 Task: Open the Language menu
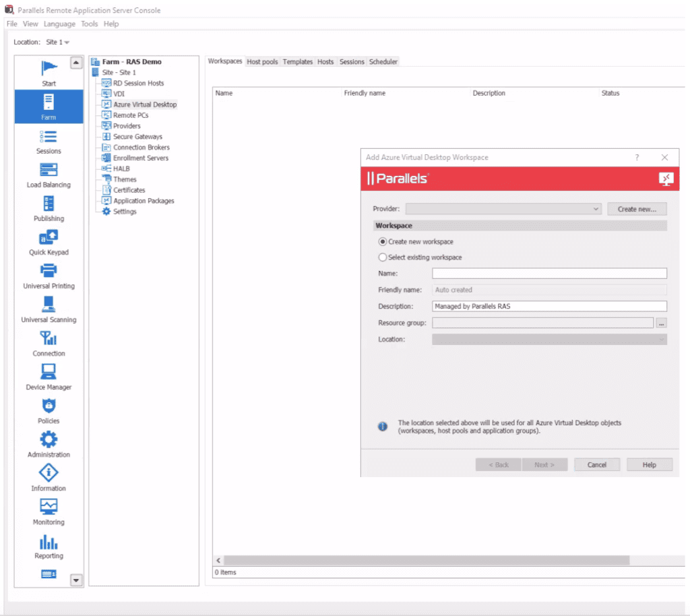point(59,24)
